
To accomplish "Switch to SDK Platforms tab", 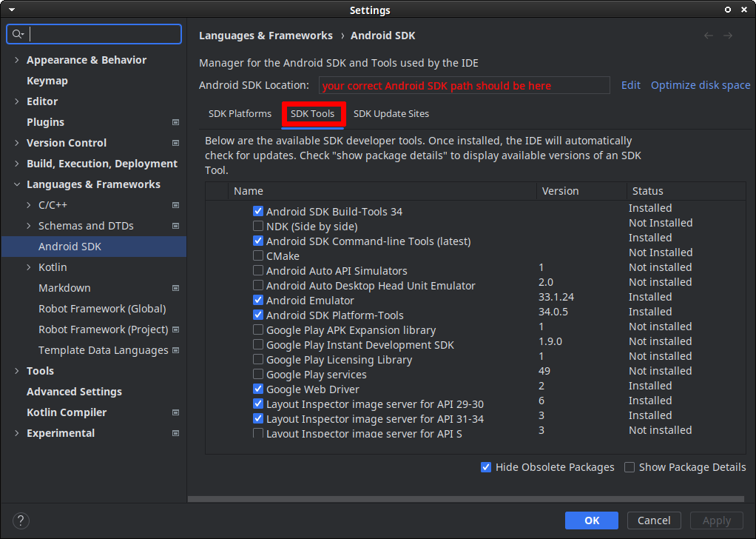I will [x=240, y=114].
